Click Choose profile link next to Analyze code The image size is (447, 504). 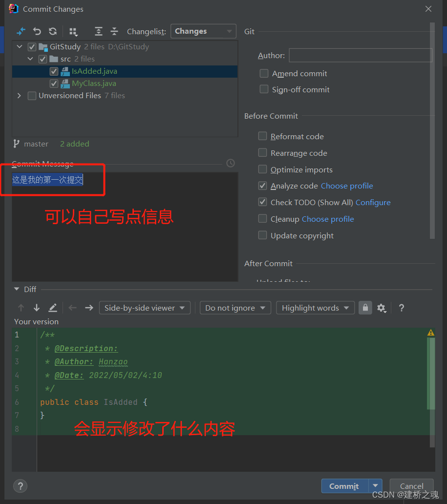pyautogui.click(x=347, y=186)
